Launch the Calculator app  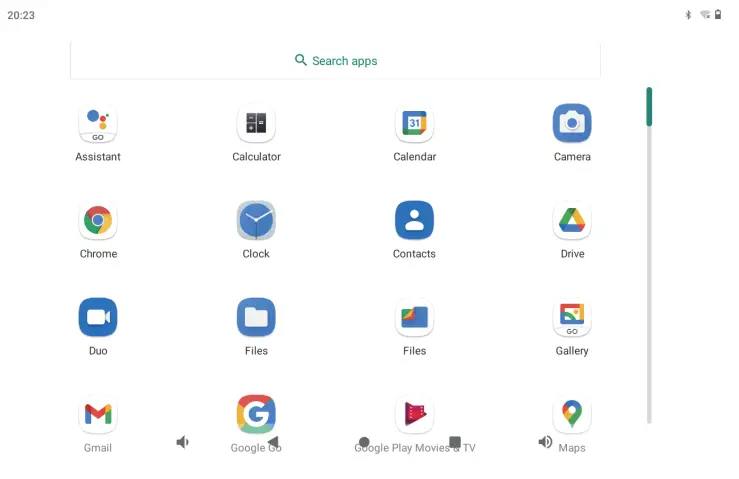click(x=256, y=124)
